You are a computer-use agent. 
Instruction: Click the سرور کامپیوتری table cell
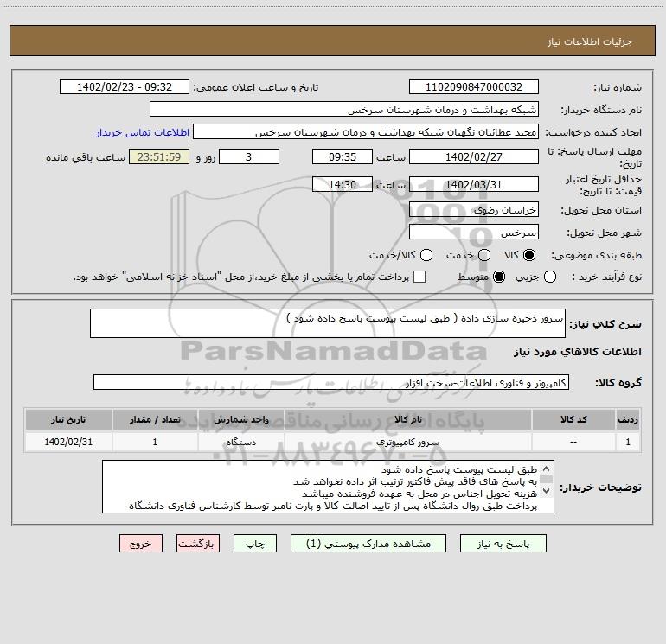pos(408,442)
